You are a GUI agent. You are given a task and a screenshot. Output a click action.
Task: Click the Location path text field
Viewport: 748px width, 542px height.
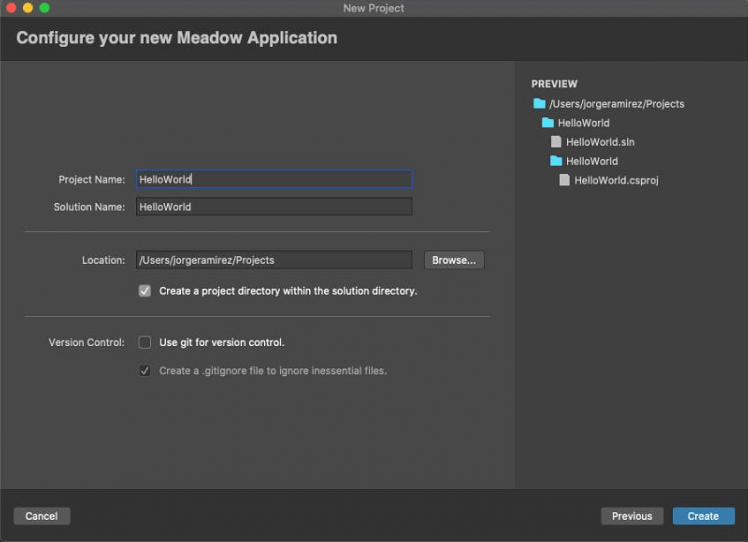pyautogui.click(x=273, y=260)
